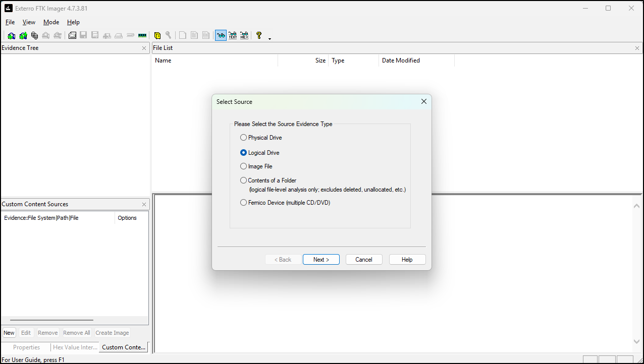Close the File List pane
The image size is (644, 364).
click(637, 48)
